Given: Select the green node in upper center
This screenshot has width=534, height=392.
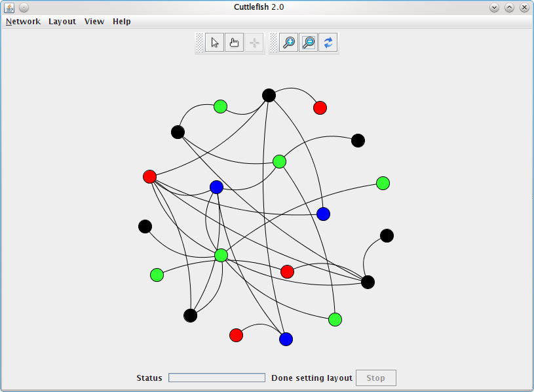Looking at the screenshot, I should point(279,161).
